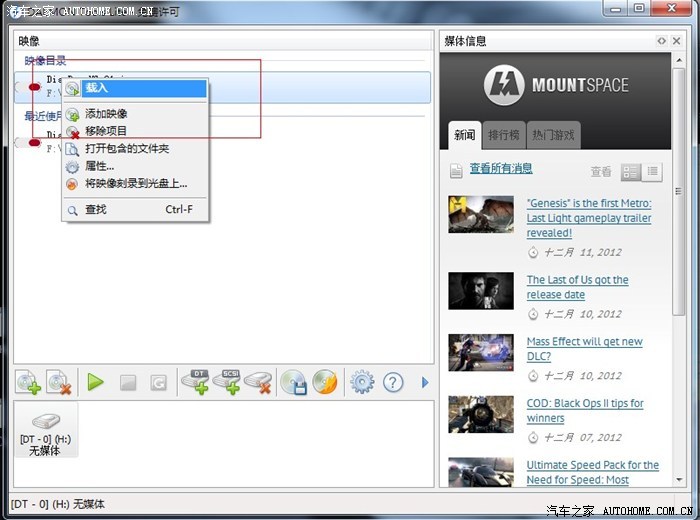Choose 载入 from the context menu
The width and height of the screenshot is (700, 520).
96,88
